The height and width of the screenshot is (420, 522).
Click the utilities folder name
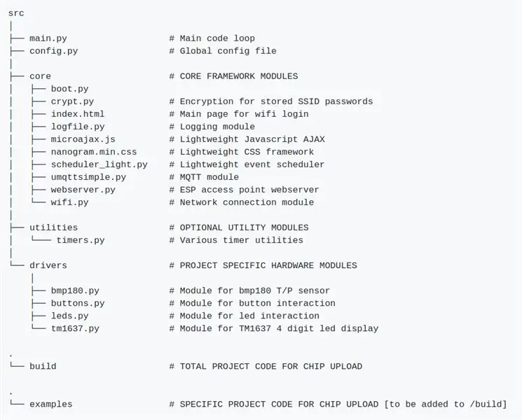(x=53, y=227)
